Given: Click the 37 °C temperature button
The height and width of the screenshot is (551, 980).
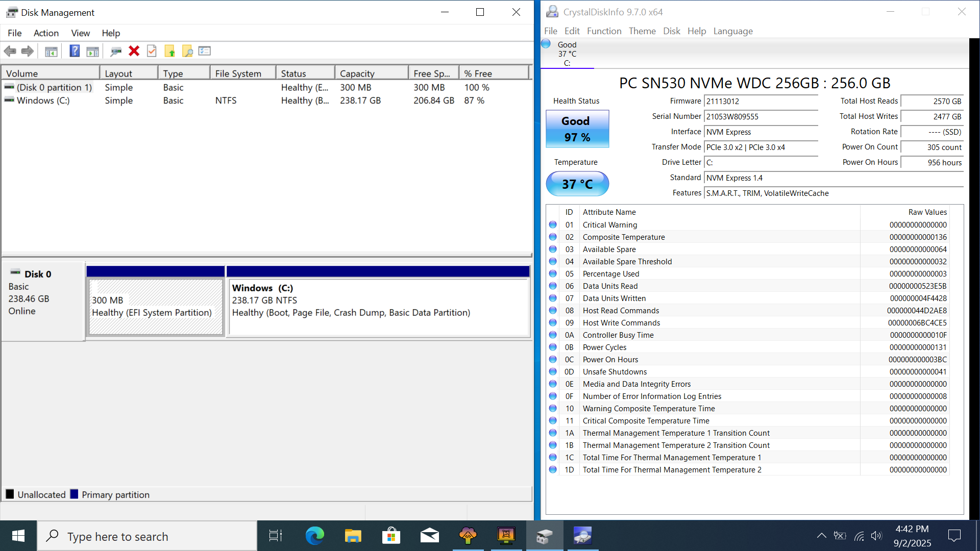Looking at the screenshot, I should [x=577, y=184].
